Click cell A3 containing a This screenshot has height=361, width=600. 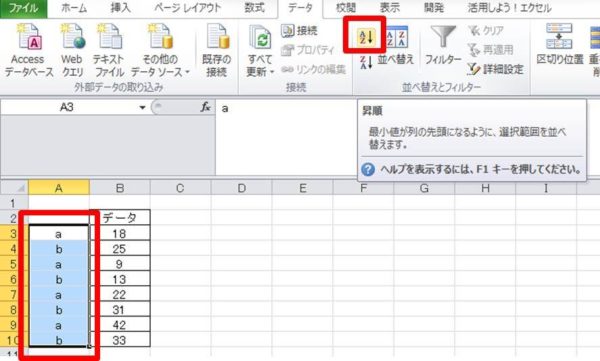pos(59,233)
